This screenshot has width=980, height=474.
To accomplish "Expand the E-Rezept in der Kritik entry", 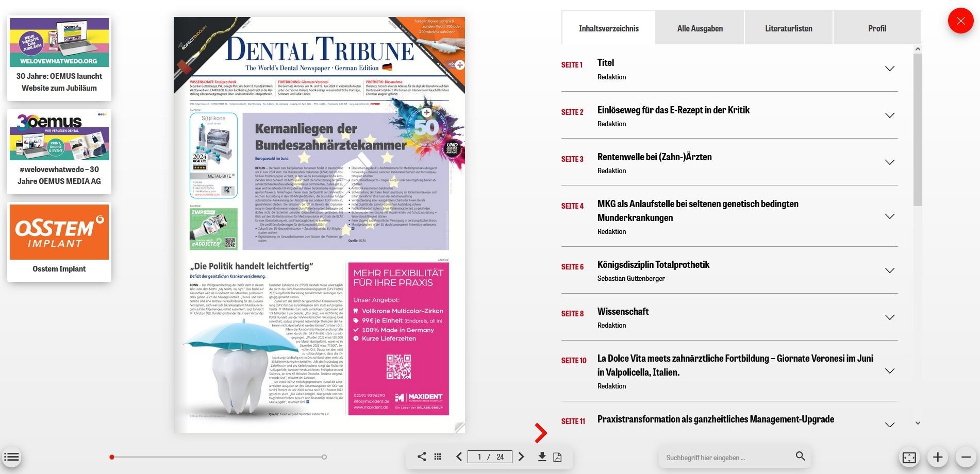I will [x=890, y=115].
